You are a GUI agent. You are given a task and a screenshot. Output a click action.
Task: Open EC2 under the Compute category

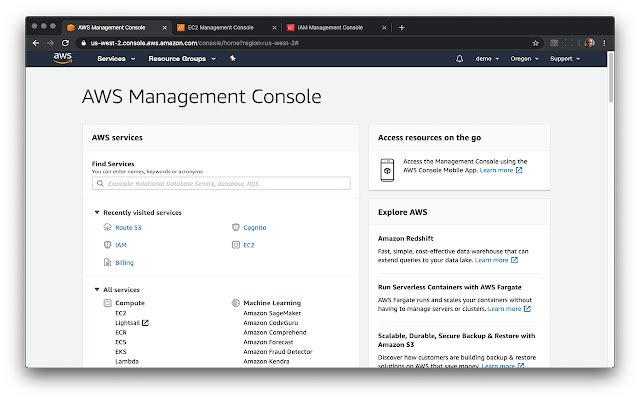click(121, 313)
